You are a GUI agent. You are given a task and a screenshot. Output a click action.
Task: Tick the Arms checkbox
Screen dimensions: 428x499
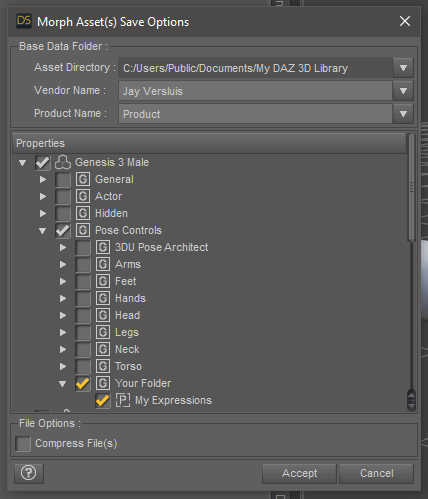coord(83,265)
